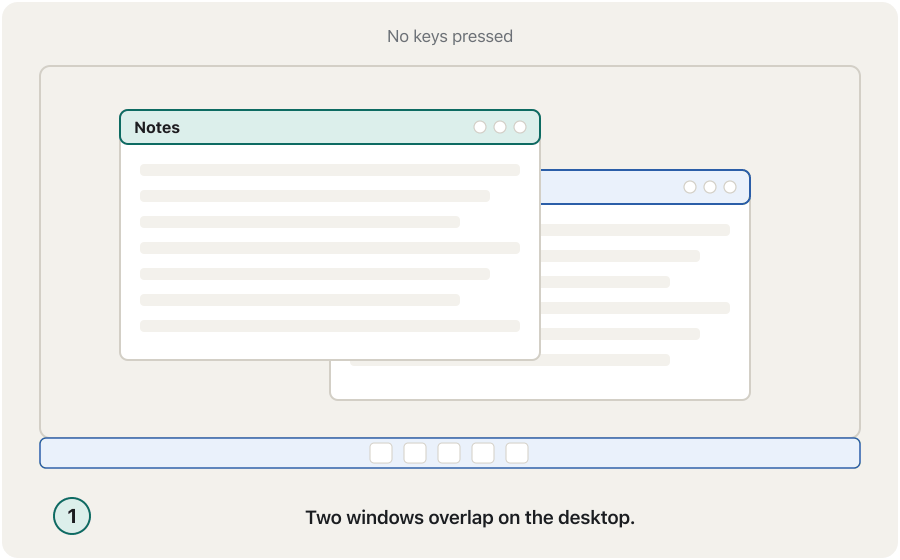Click the second taskbar icon from the left
This screenshot has height=560, width=900.
[415, 453]
